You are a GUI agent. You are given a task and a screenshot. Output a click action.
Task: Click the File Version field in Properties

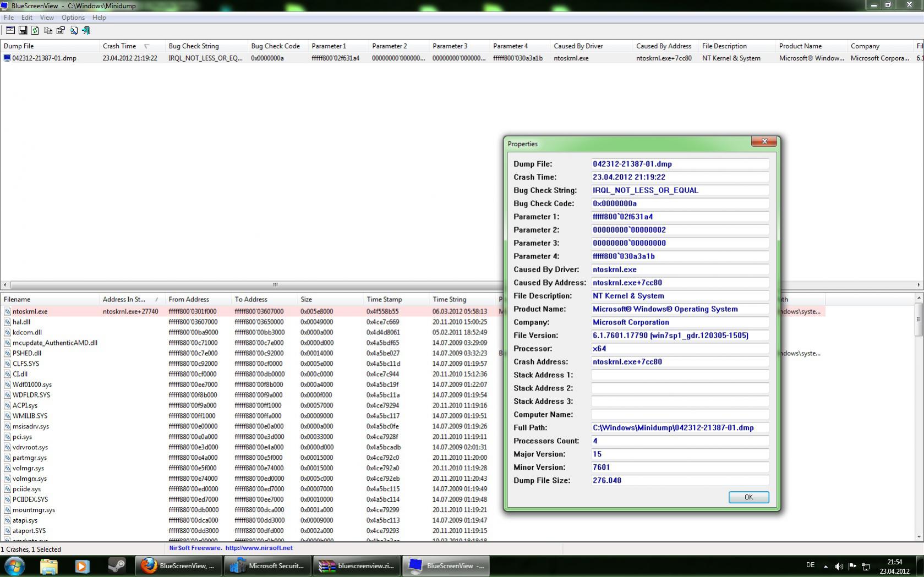tap(680, 336)
